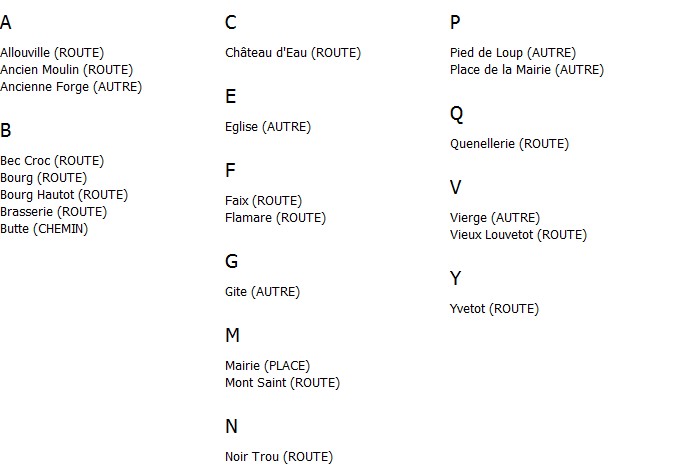Click Pied de Loup (AUTRE)

point(513,53)
